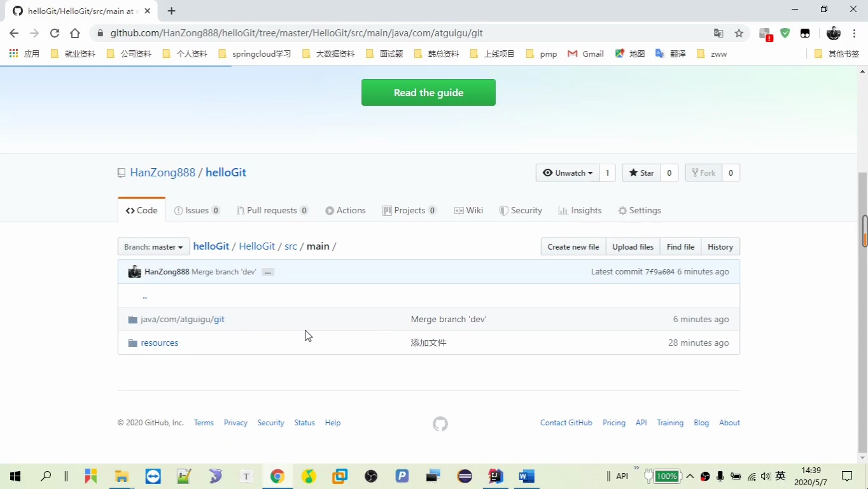Switch to the Issues tab
868x489 pixels.
[197, 211]
